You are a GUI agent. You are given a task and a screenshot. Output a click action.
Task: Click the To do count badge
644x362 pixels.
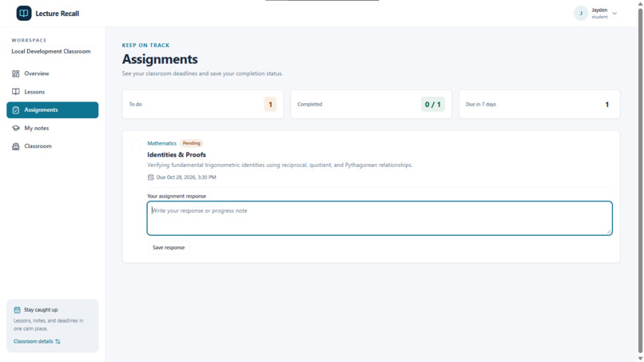(270, 105)
